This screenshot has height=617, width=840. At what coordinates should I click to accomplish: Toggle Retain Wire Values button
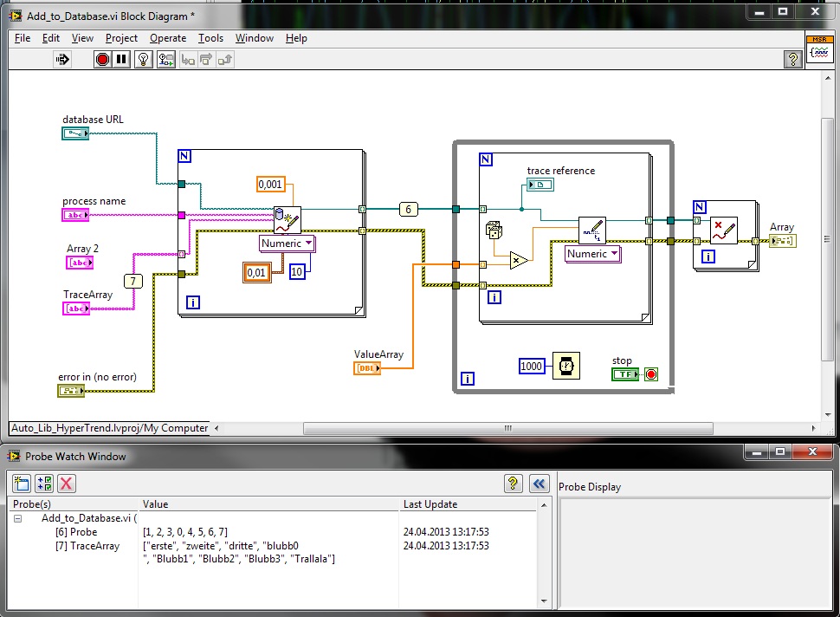[165, 60]
